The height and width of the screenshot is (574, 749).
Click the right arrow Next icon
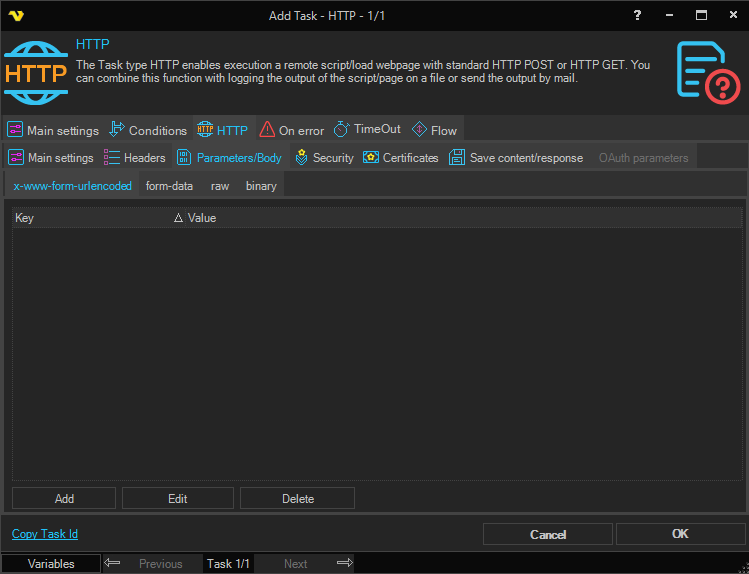pyautogui.click(x=345, y=563)
